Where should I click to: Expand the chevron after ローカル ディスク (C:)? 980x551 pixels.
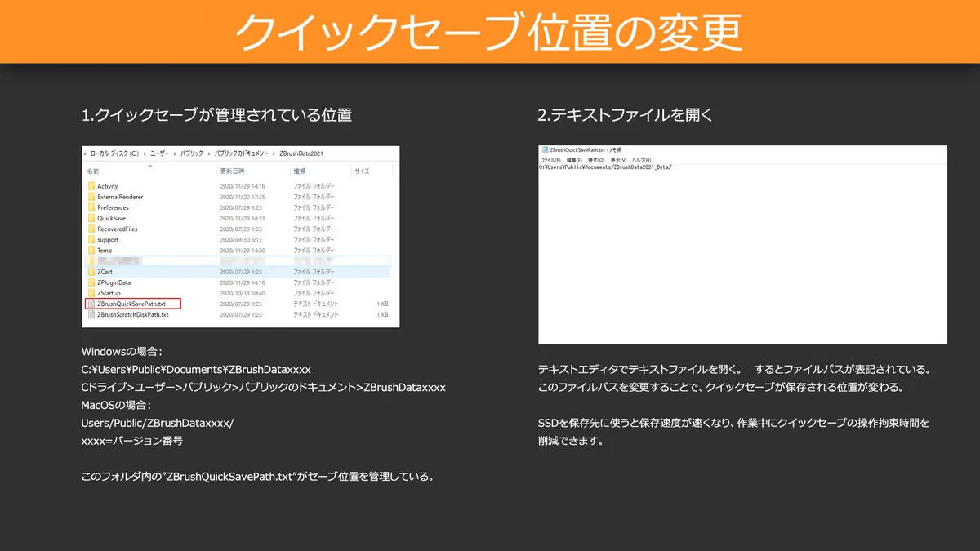point(145,153)
